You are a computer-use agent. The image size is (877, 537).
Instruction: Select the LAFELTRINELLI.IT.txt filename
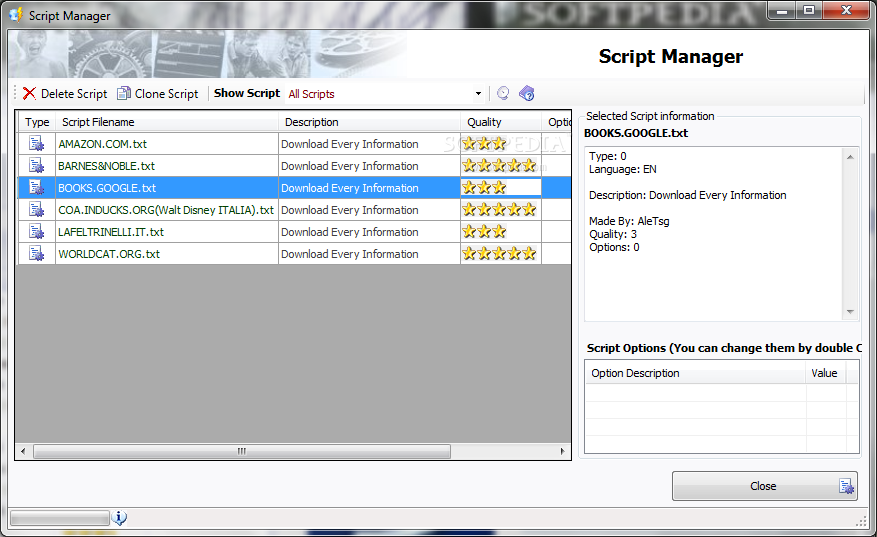pyautogui.click(x=111, y=232)
